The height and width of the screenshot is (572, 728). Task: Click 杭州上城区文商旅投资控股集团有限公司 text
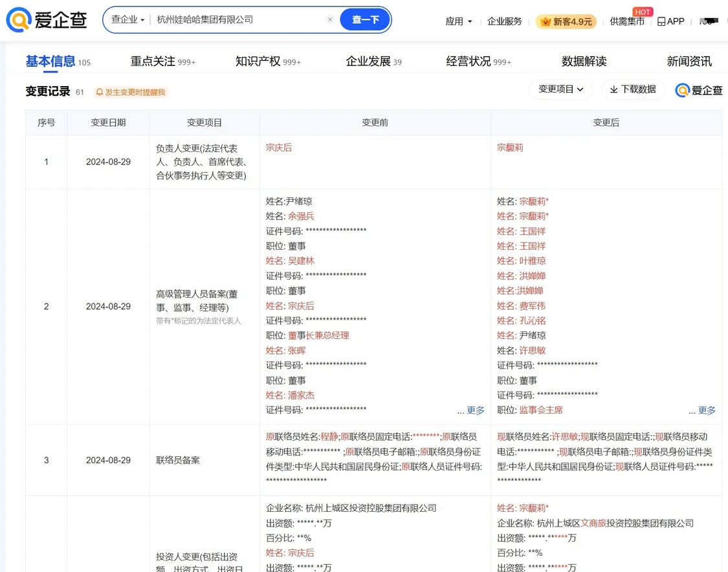[615, 523]
